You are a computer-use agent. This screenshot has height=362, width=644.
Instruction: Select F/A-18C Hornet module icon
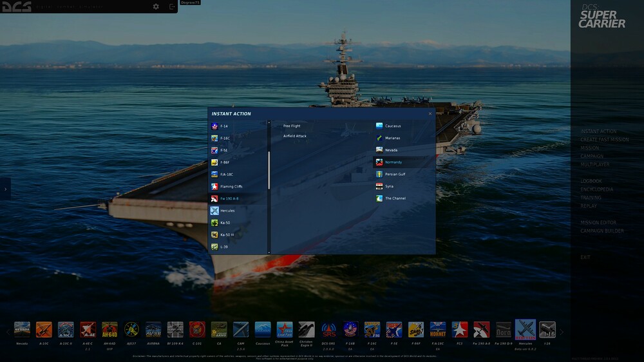[438, 330]
